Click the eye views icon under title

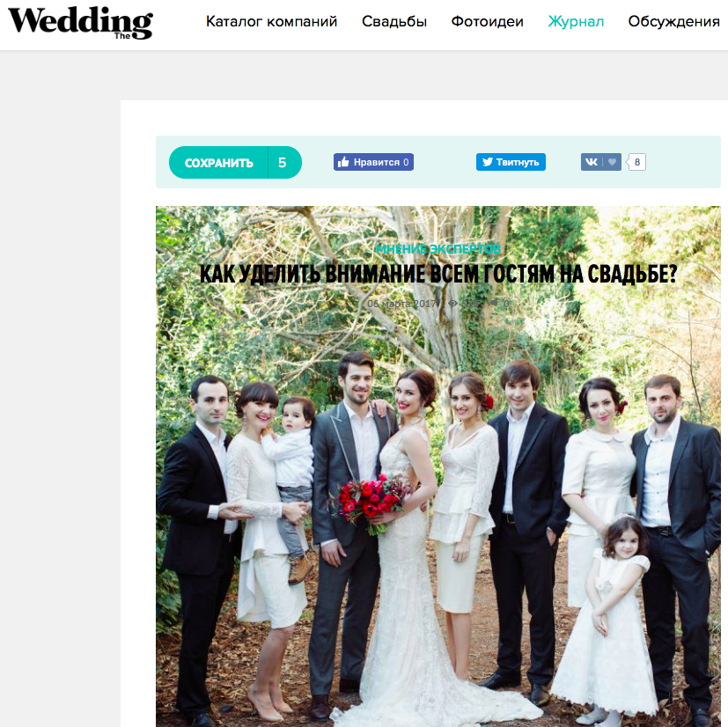[452, 303]
